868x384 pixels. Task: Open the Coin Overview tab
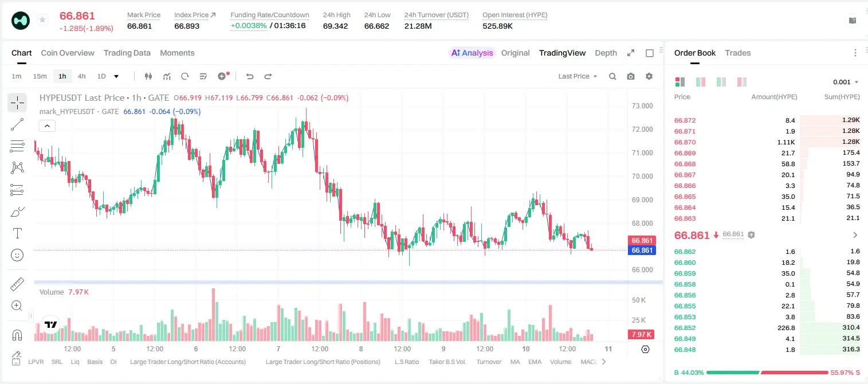pos(68,53)
